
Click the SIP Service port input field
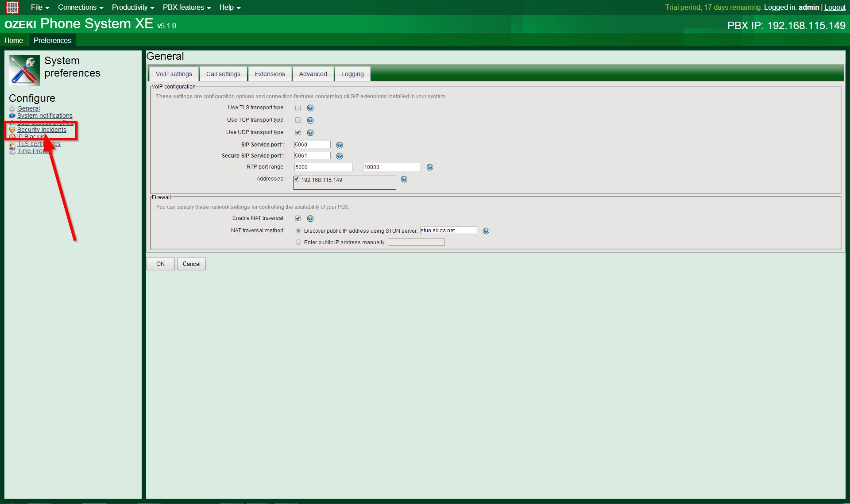(313, 145)
